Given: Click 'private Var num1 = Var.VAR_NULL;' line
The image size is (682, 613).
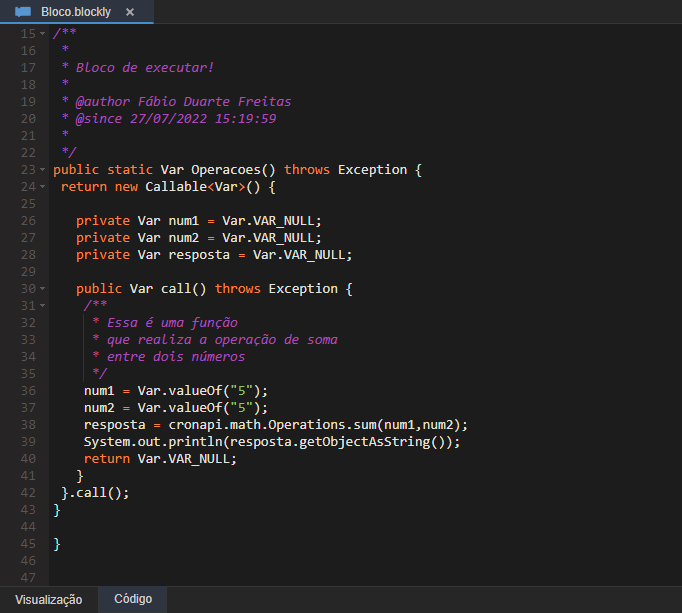Looking at the screenshot, I should [x=199, y=221].
